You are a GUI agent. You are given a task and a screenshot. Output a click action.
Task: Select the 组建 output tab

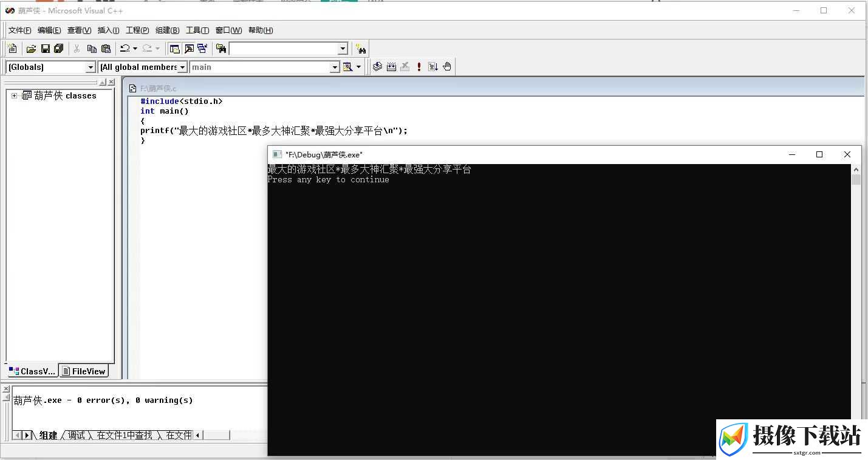point(48,435)
